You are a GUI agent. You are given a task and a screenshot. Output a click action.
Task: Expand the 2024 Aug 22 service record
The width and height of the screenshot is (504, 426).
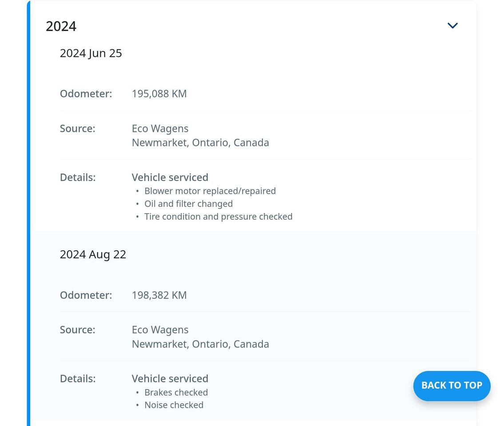pos(93,254)
